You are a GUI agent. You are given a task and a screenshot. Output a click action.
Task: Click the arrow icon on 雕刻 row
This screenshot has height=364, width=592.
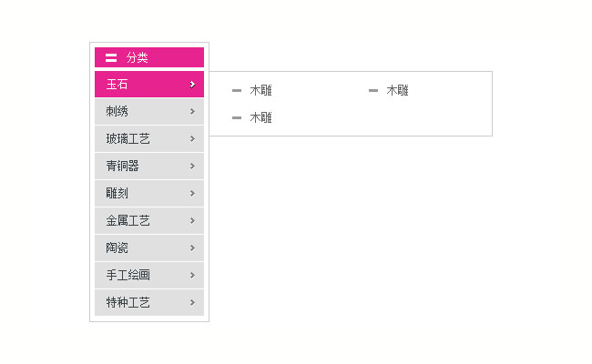(192, 193)
